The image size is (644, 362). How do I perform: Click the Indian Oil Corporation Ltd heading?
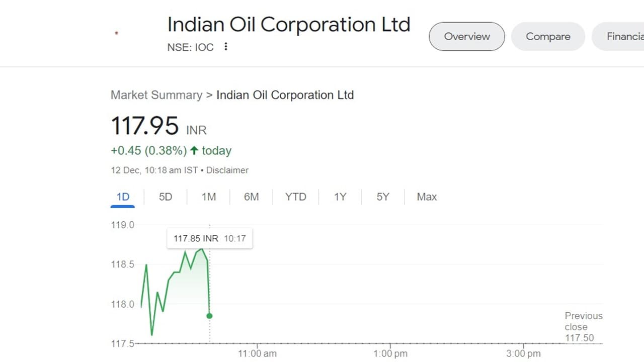point(288,25)
